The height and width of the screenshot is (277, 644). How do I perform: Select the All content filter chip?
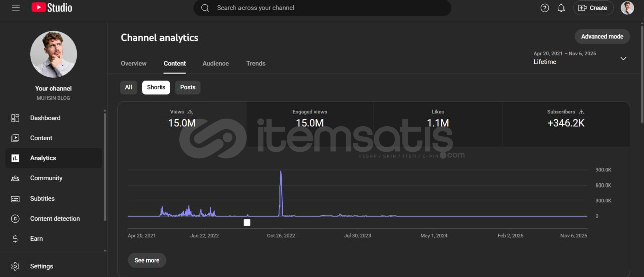pos(129,87)
